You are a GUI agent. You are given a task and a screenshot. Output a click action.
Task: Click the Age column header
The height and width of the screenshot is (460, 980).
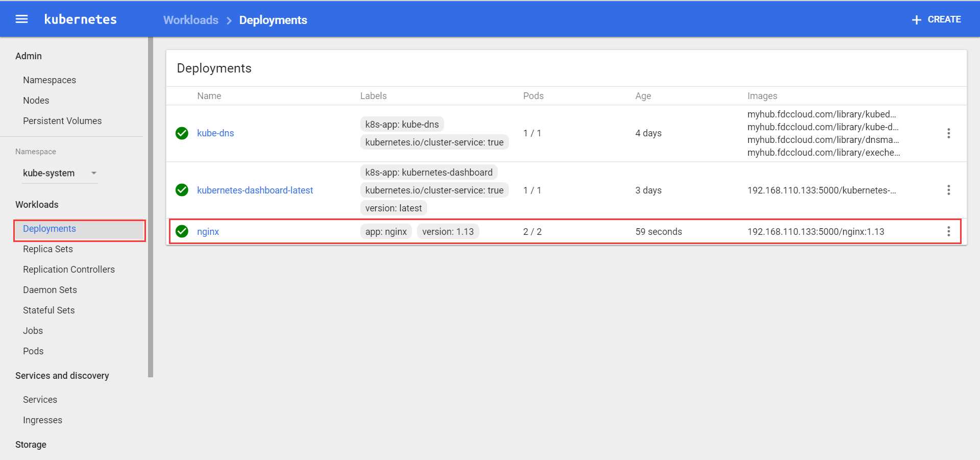[x=643, y=96]
